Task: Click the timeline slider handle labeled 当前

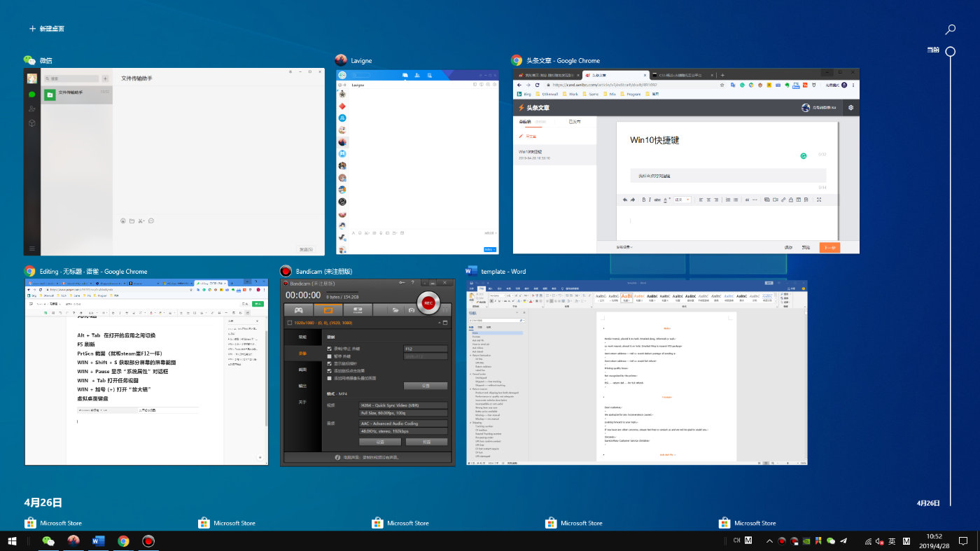Action: (951, 51)
